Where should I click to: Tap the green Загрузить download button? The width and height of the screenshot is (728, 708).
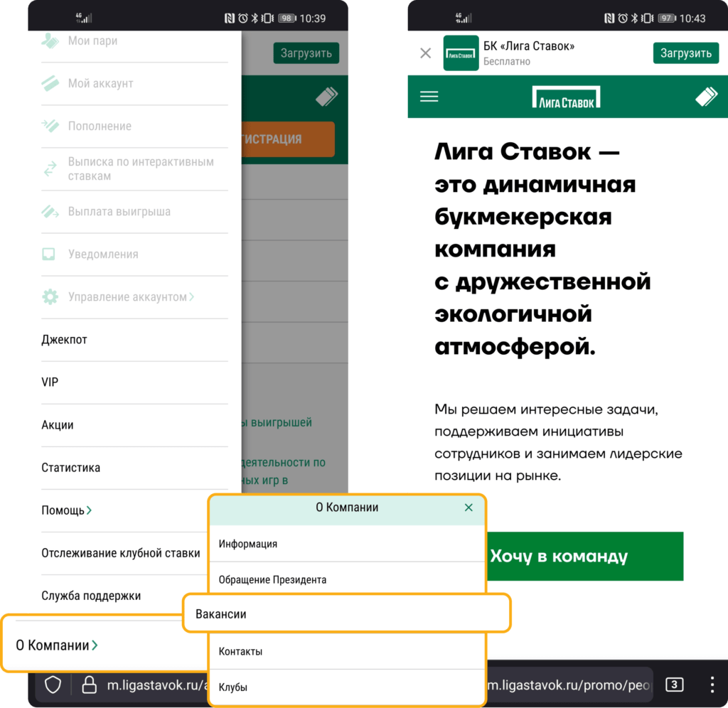coord(685,53)
